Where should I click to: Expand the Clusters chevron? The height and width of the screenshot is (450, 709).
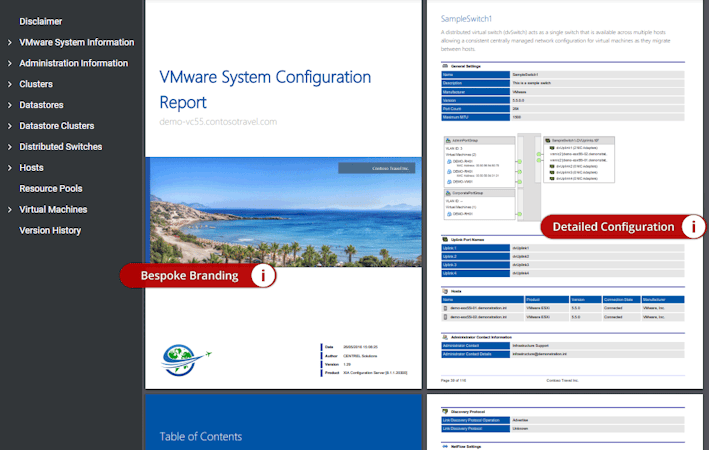point(9,84)
